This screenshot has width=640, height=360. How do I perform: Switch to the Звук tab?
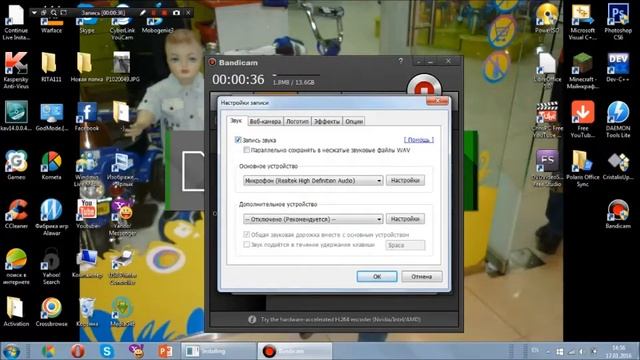236,120
